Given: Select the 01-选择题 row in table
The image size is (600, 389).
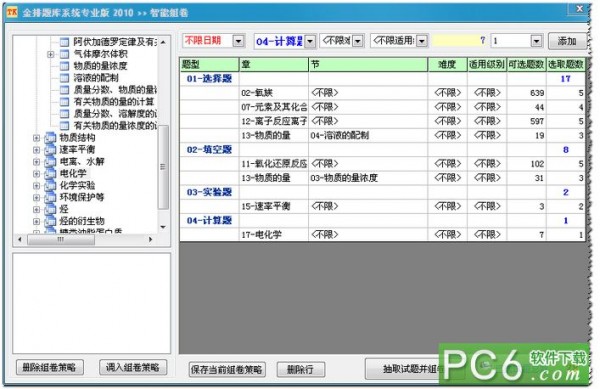Looking at the screenshot, I should 382,79.
